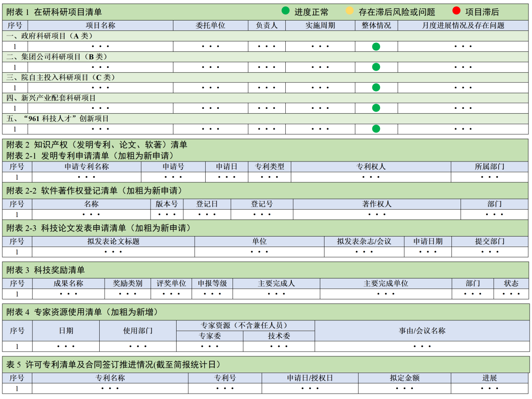Click the 主要完成单位 column header

[x=386, y=283]
